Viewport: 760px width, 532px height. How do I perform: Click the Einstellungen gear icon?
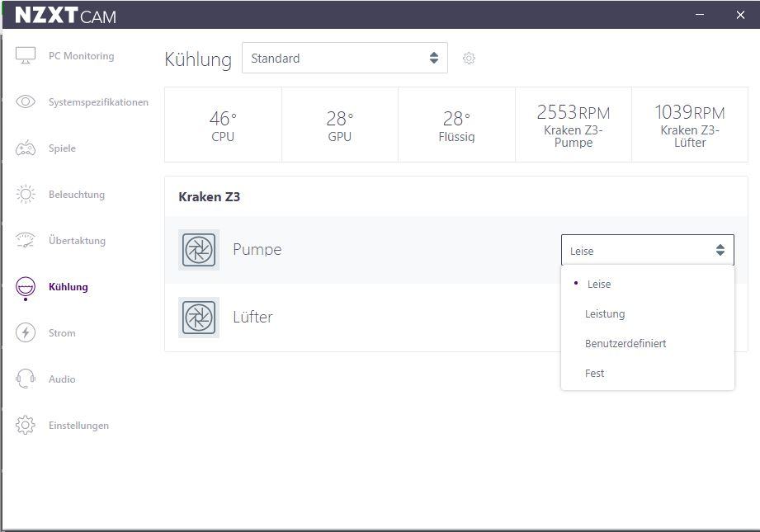(26, 426)
